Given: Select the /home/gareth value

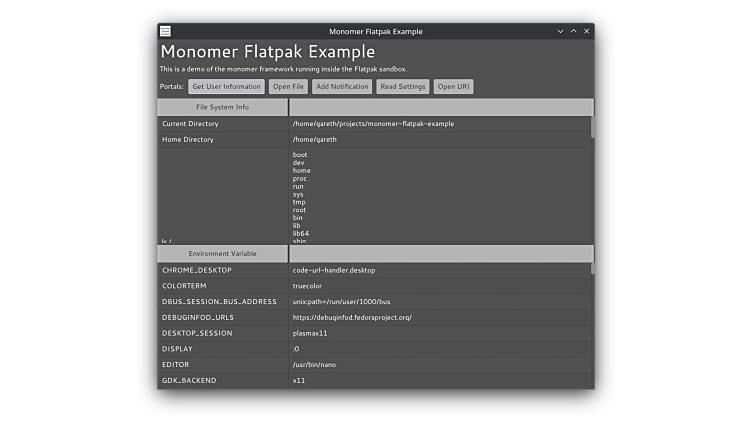Looking at the screenshot, I should point(315,140).
